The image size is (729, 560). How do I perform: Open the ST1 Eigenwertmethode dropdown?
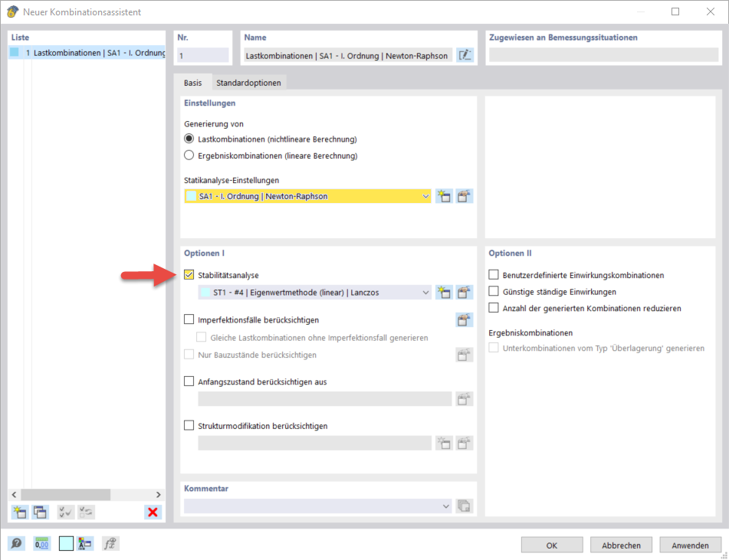tap(427, 292)
